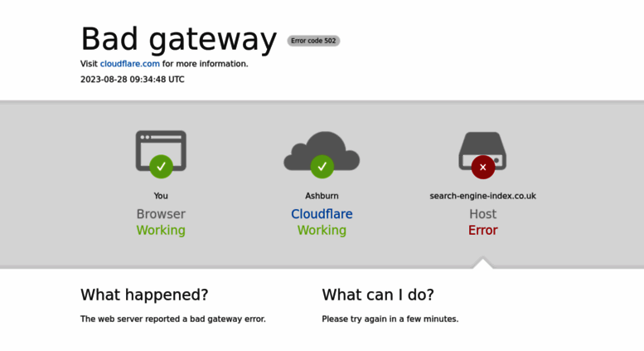Click the green checkmark on browser icon
The height and width of the screenshot is (351, 644).
click(161, 167)
